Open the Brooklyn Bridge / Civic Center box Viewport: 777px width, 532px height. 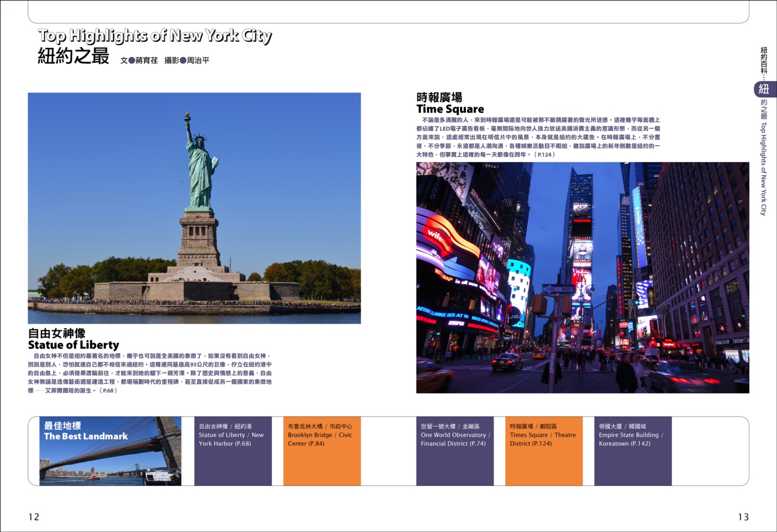pos(322,451)
